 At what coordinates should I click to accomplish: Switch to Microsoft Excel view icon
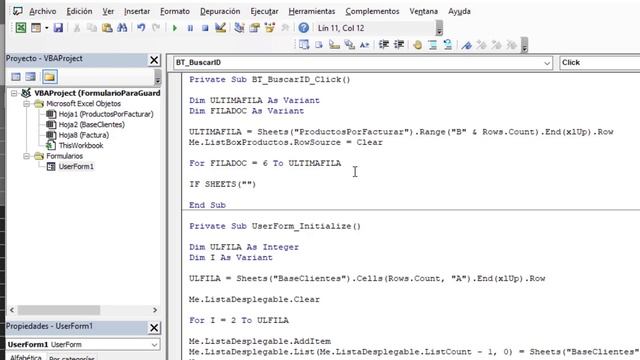21,28
